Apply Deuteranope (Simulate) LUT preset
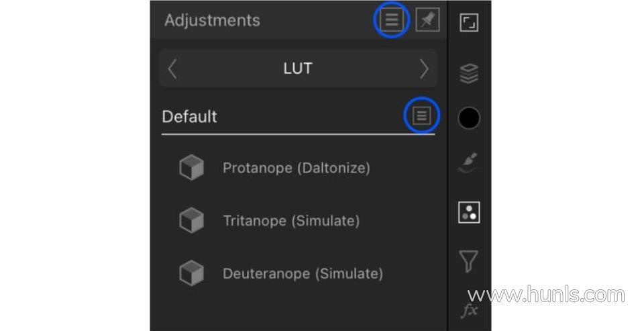 303,273
